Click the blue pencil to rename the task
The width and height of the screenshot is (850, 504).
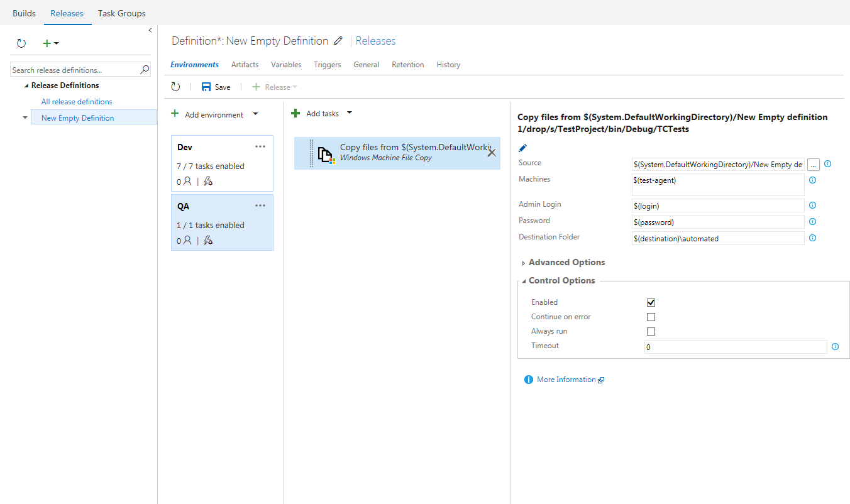522,148
